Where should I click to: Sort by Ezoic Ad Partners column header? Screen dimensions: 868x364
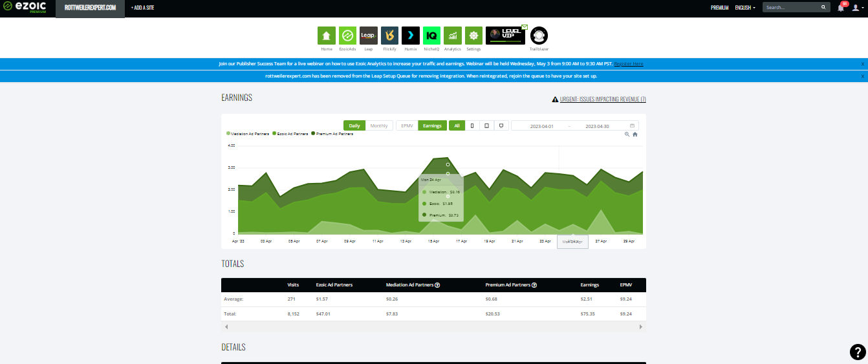[x=334, y=285]
